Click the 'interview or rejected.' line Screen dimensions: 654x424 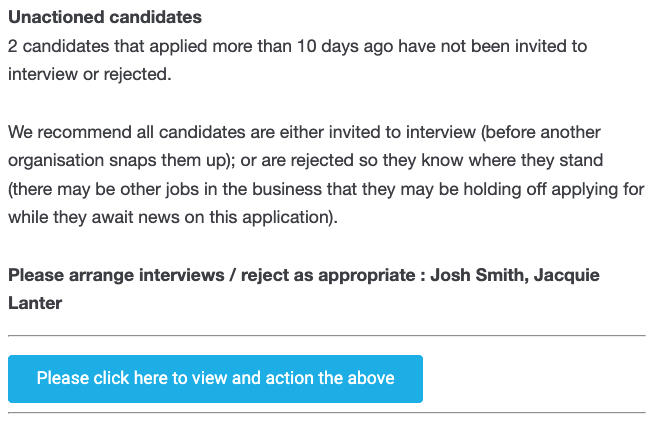point(90,74)
